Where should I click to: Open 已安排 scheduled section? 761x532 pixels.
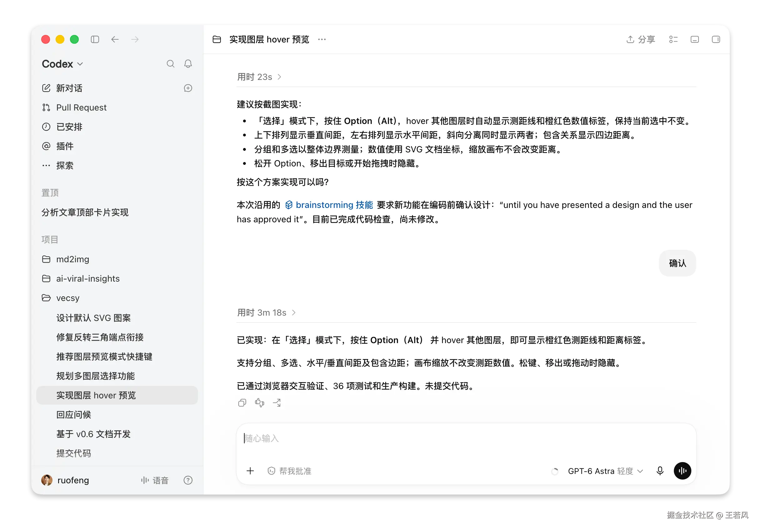coord(117,126)
